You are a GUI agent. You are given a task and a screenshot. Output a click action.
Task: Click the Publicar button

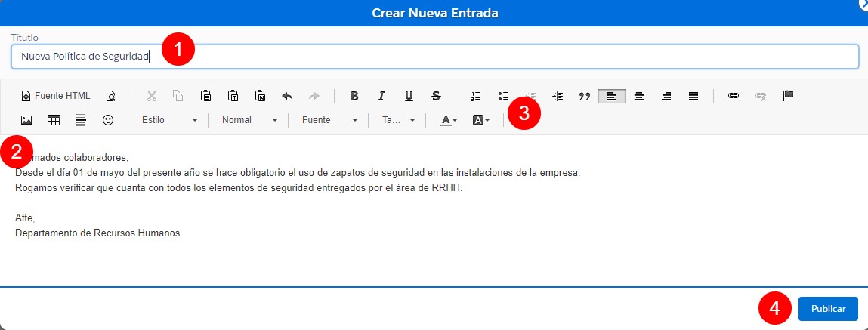click(828, 309)
